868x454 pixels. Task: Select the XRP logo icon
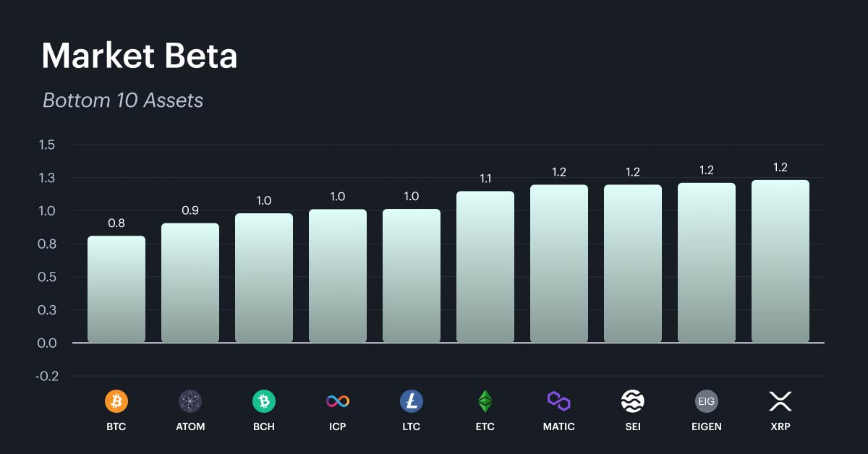pyautogui.click(x=780, y=401)
